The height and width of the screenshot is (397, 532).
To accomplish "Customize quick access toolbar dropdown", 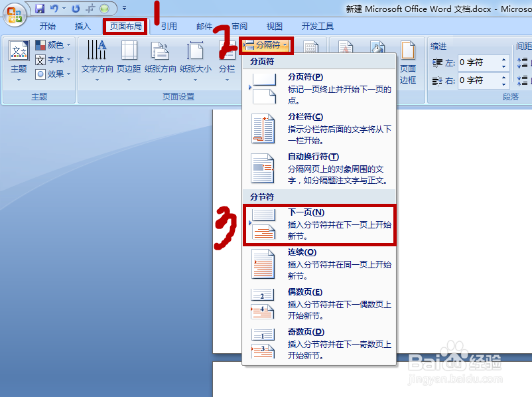I will 124,8.
